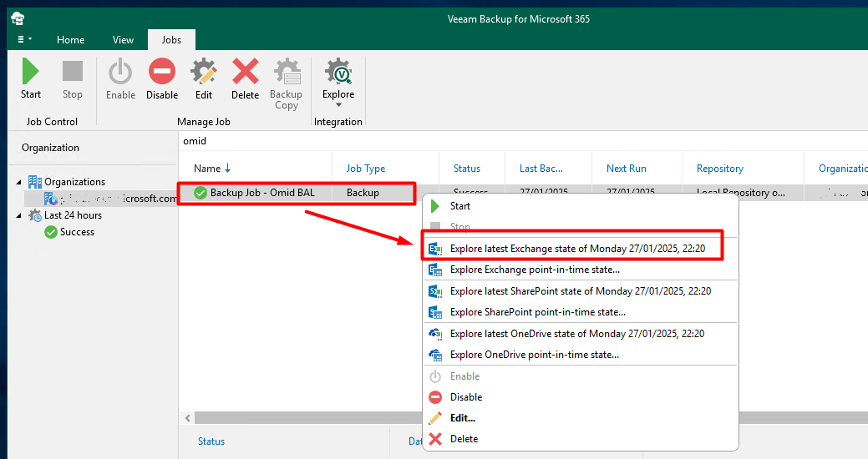Sort by the Status column header
868x459 pixels.
click(467, 168)
